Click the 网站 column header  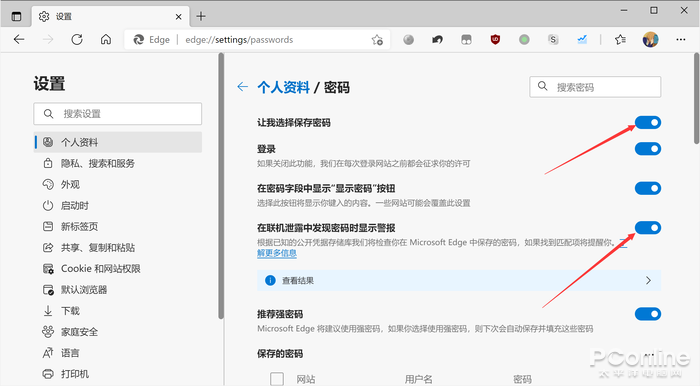[x=306, y=379]
